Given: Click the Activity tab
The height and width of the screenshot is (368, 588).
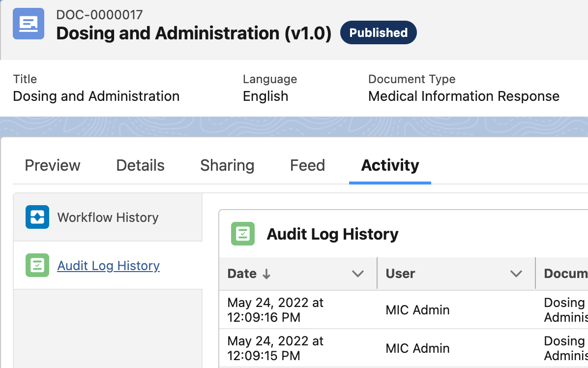Looking at the screenshot, I should [390, 165].
